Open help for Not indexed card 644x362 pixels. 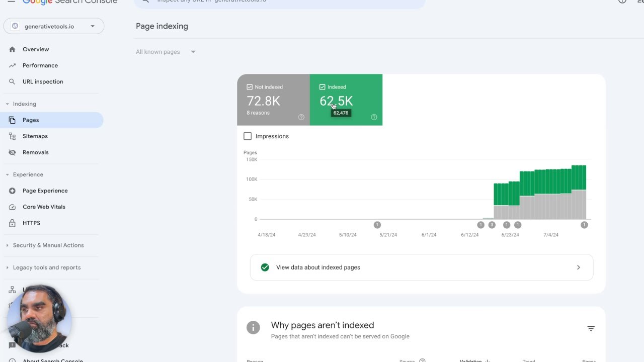[x=301, y=117]
